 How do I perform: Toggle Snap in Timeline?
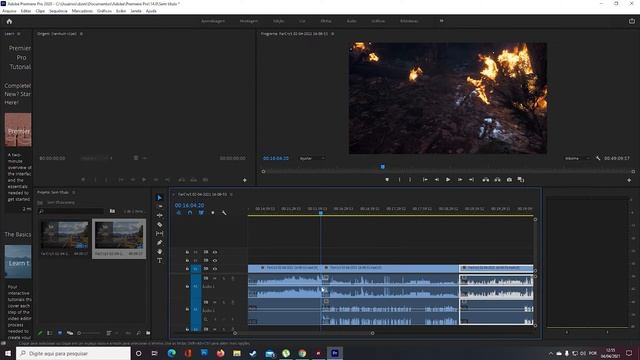190,213
